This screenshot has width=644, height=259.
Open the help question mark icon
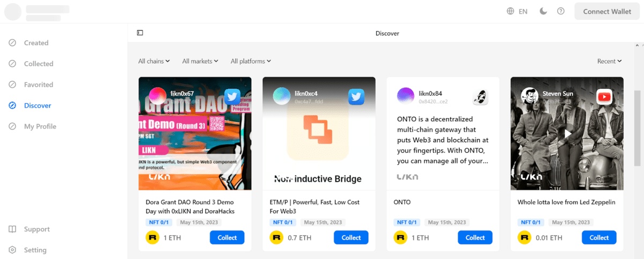point(561,11)
